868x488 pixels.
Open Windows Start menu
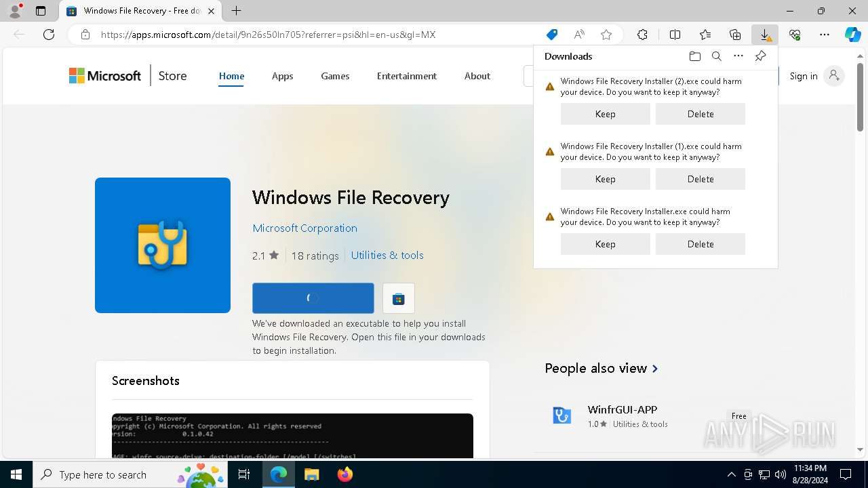click(16, 474)
